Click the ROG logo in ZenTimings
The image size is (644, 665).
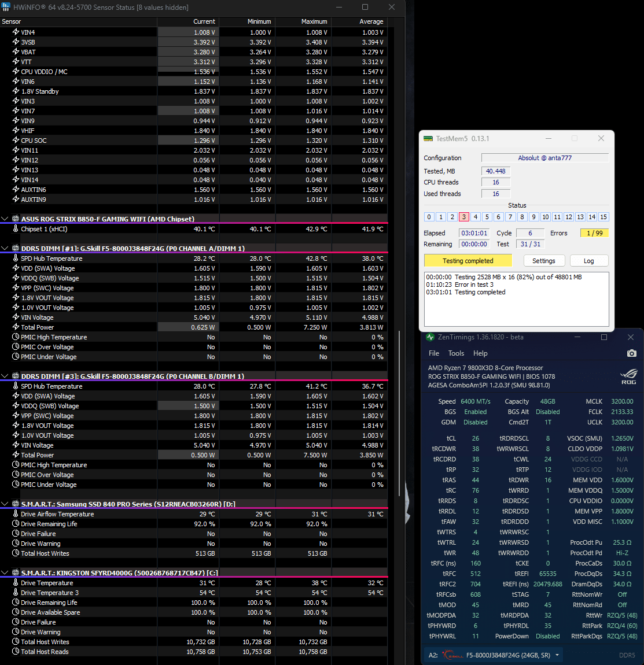(628, 376)
